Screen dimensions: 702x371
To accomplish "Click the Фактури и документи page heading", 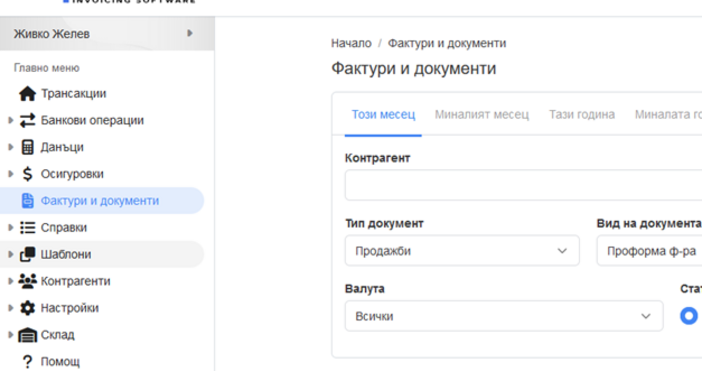I will [x=414, y=68].
